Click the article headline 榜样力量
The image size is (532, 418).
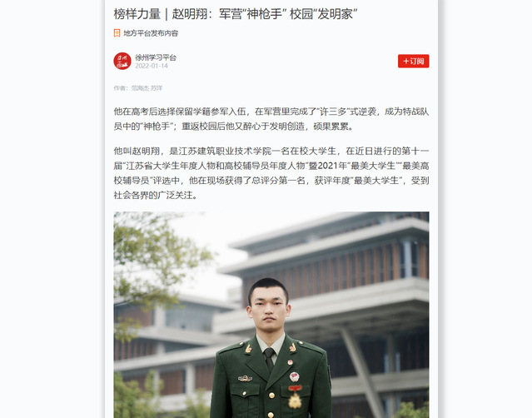(137, 14)
